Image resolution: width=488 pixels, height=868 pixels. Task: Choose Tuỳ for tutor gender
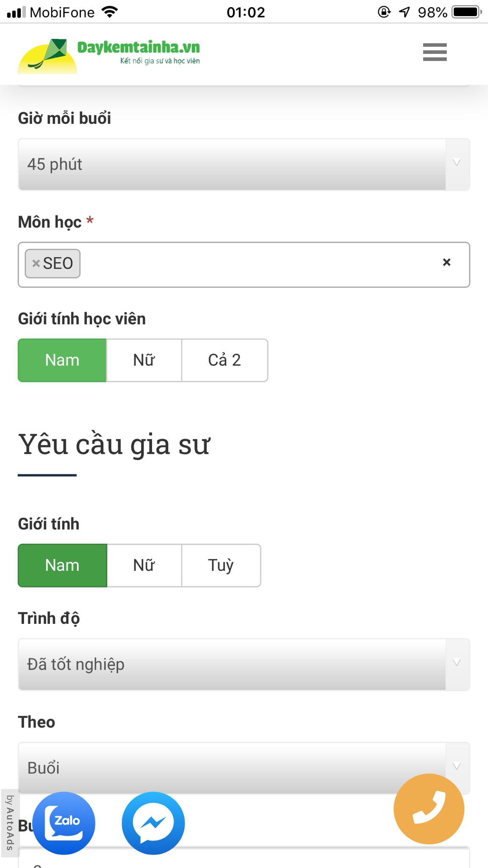tap(221, 565)
